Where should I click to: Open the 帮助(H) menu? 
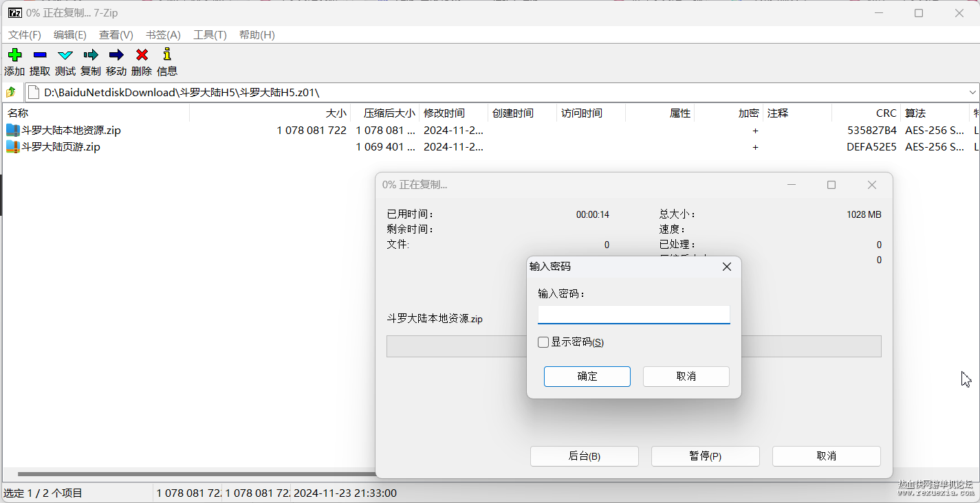point(257,35)
